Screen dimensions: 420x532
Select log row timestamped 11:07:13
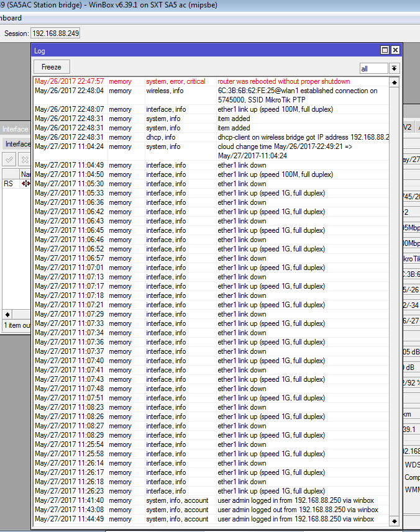211,277
